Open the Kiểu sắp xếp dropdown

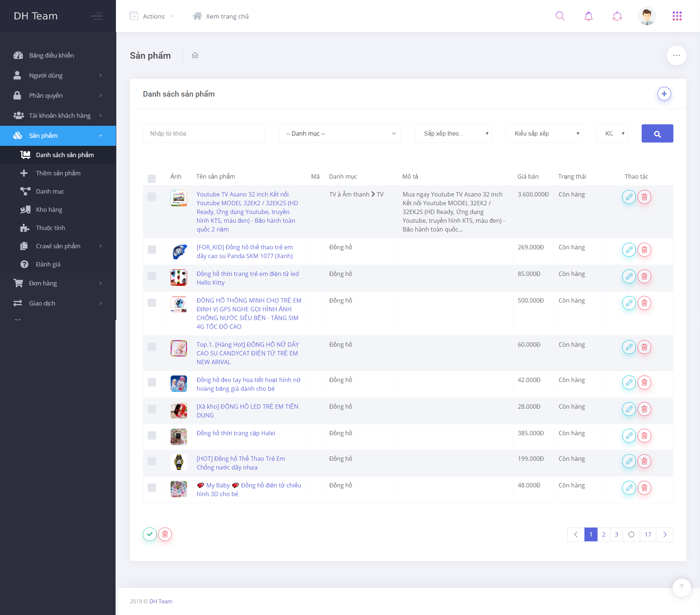click(544, 133)
